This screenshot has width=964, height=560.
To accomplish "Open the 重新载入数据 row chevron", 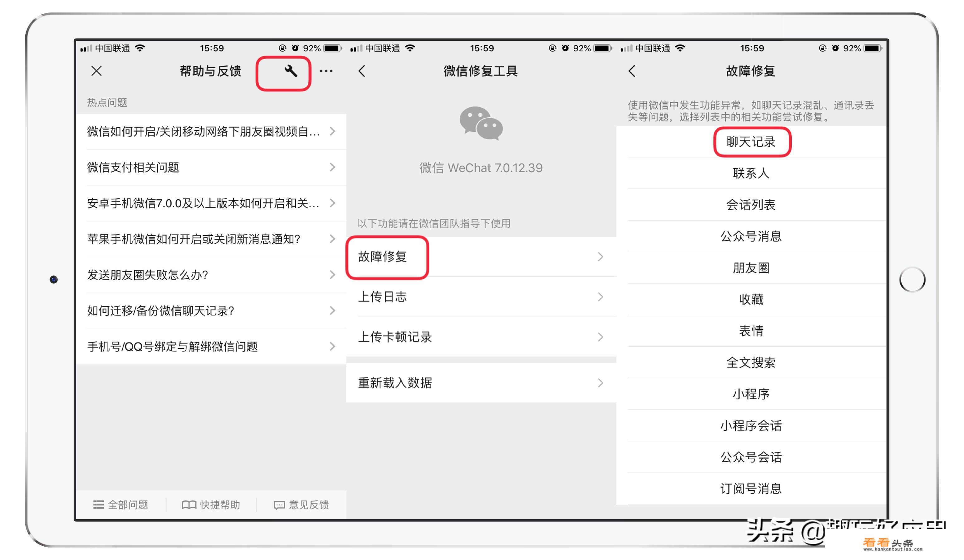I will pos(600,383).
